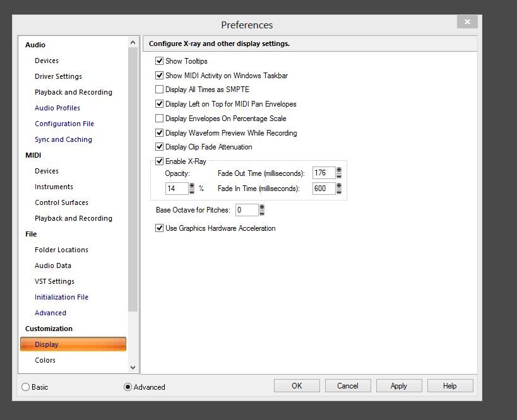
Task: Decrease the Fade In Time spinner value
Action: (x=339, y=192)
